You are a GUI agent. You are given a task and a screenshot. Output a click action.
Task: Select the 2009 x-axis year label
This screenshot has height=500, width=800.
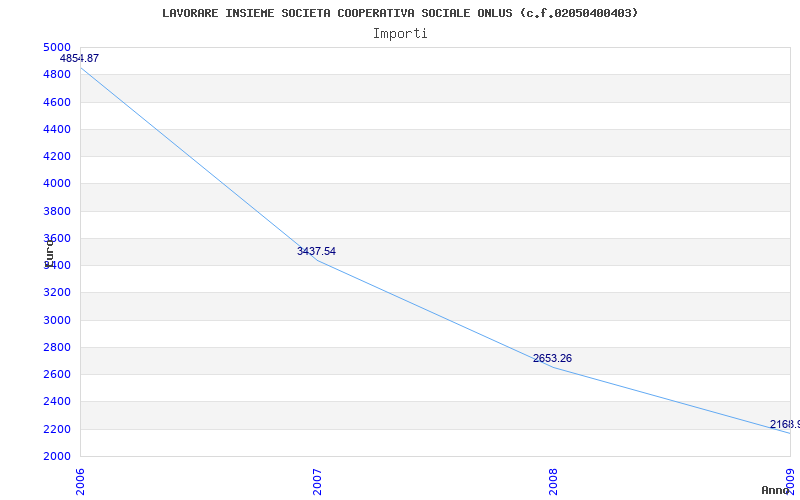pos(790,482)
